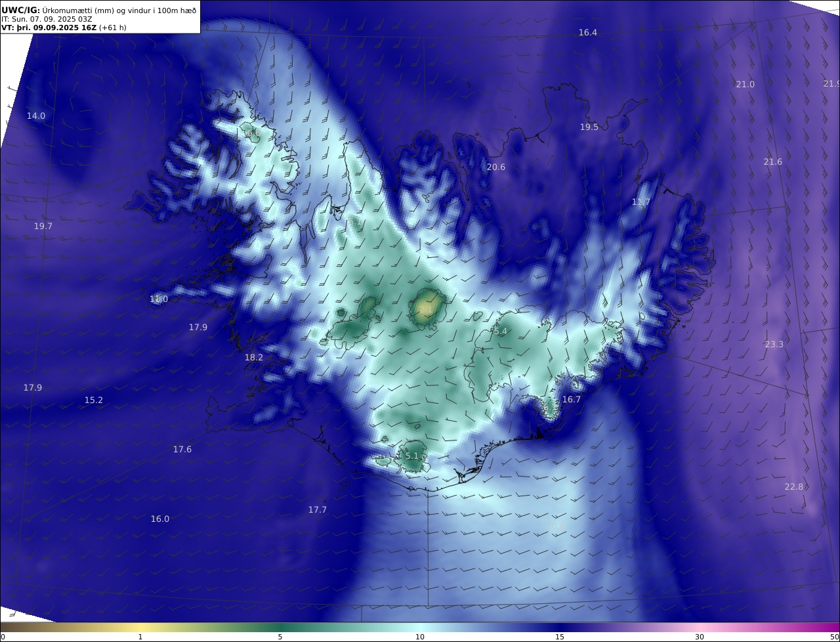Click the map value "19.5"

[x=589, y=127]
